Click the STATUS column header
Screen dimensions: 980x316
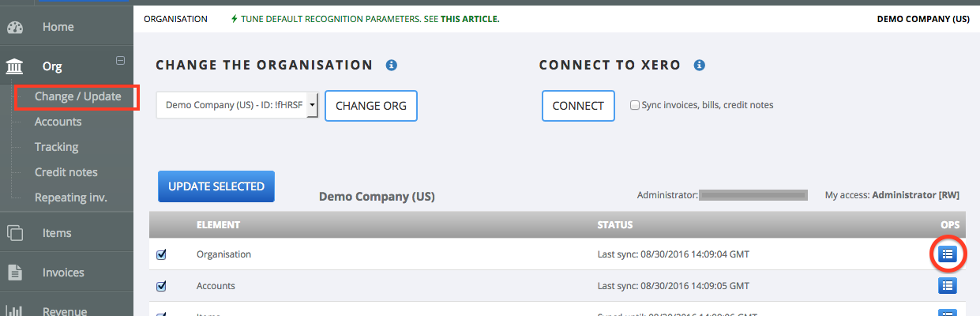pyautogui.click(x=615, y=225)
